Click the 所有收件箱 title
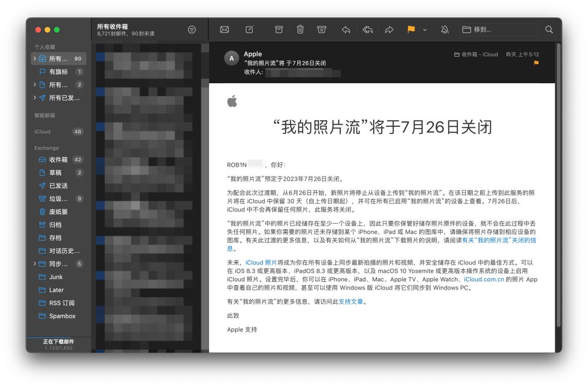Image resolution: width=588 pixels, height=387 pixels. click(x=113, y=27)
